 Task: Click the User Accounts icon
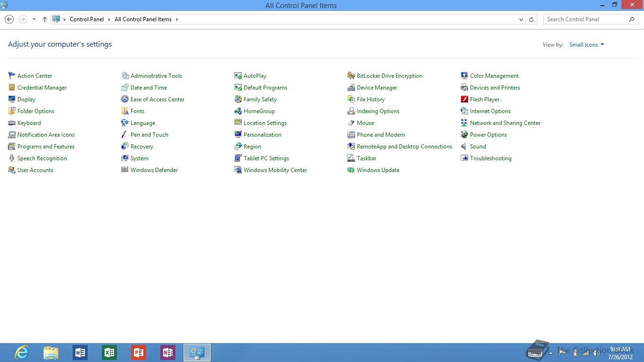12,170
